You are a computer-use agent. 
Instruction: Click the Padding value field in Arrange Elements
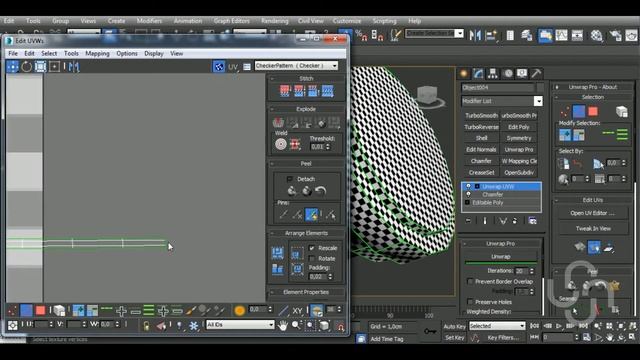click(318, 277)
